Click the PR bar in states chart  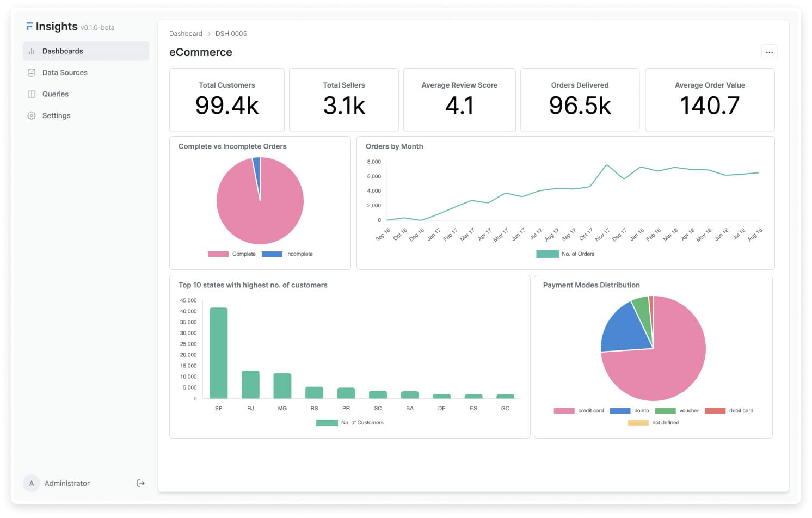346,393
